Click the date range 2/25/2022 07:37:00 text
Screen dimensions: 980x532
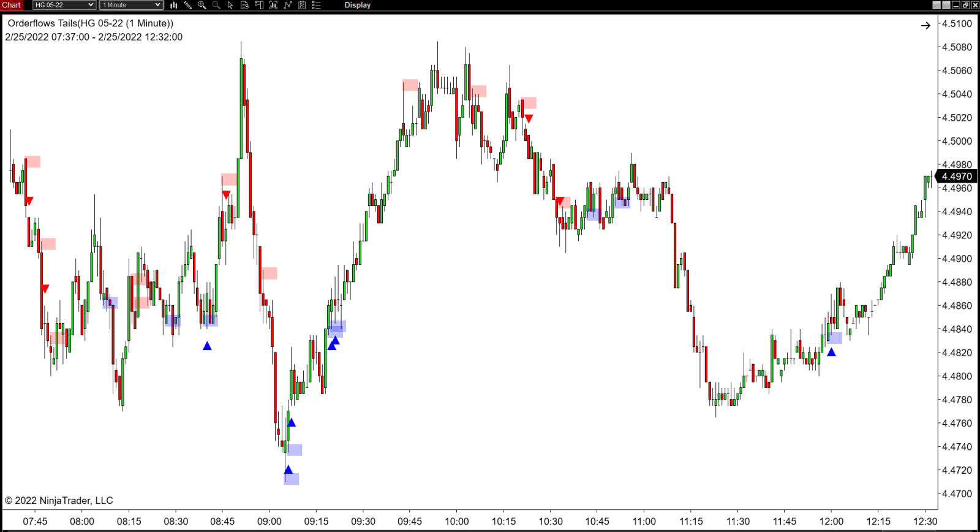(47, 37)
